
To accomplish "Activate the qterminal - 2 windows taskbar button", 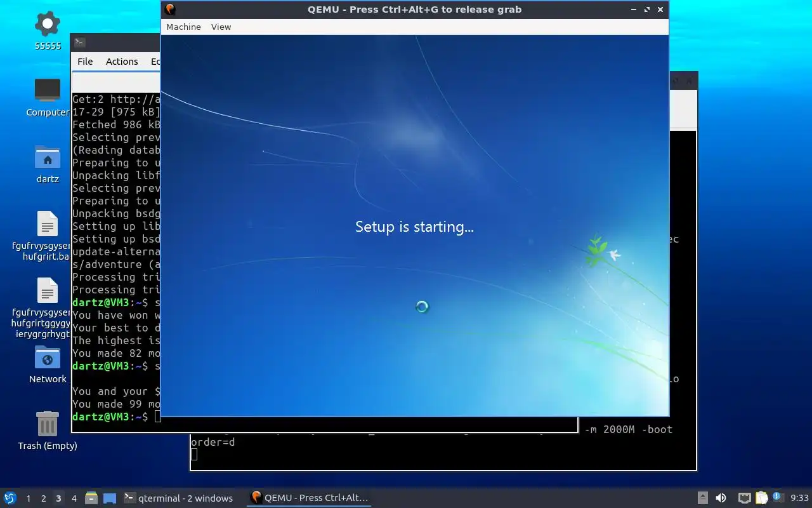I will pos(179,498).
